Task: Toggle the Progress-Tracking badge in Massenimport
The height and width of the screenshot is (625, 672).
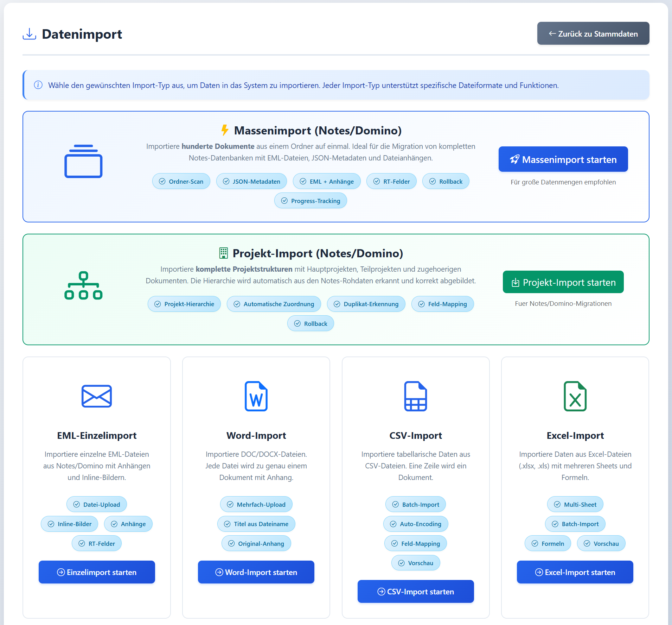Action: [x=311, y=201]
